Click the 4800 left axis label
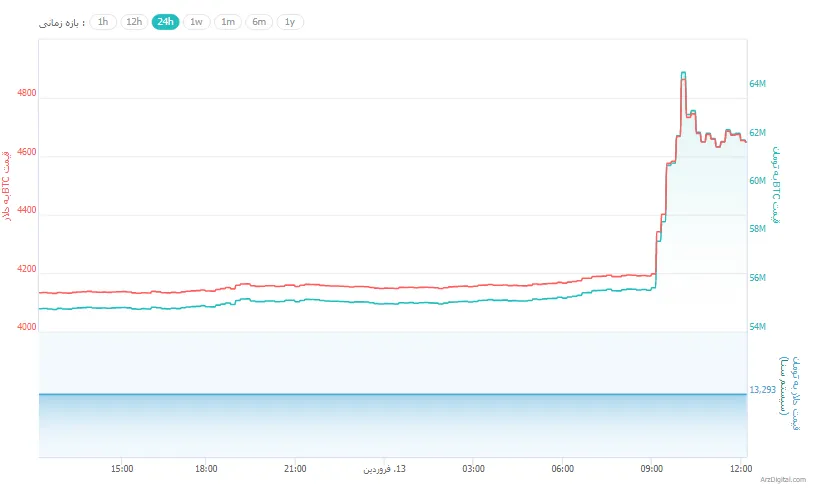 (27, 93)
